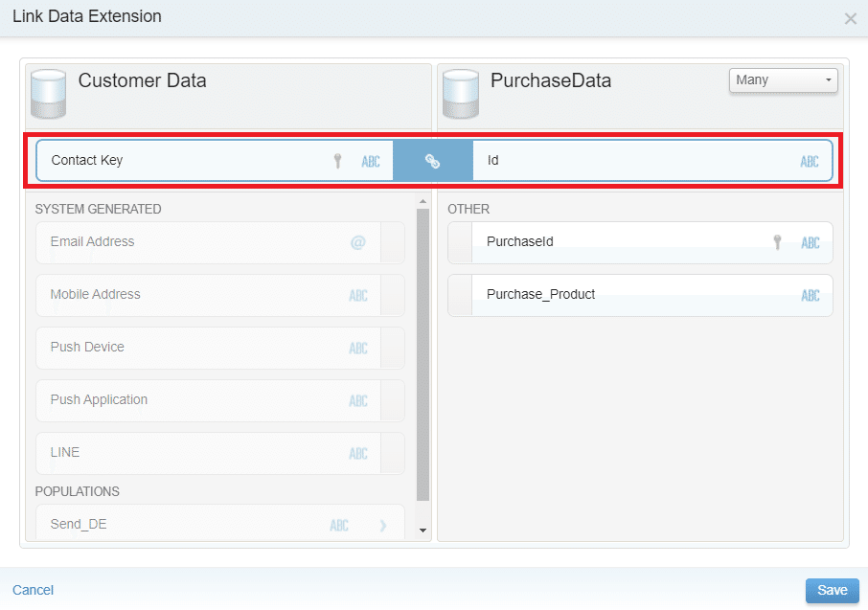868x610 pixels.
Task: Click the ABC type icon on Purchase_Product
Action: point(811,295)
